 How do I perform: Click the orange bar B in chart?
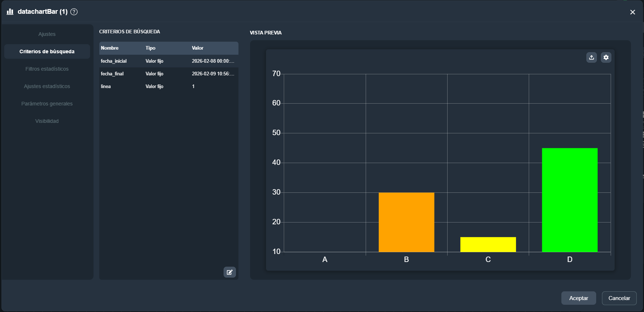pyautogui.click(x=406, y=222)
